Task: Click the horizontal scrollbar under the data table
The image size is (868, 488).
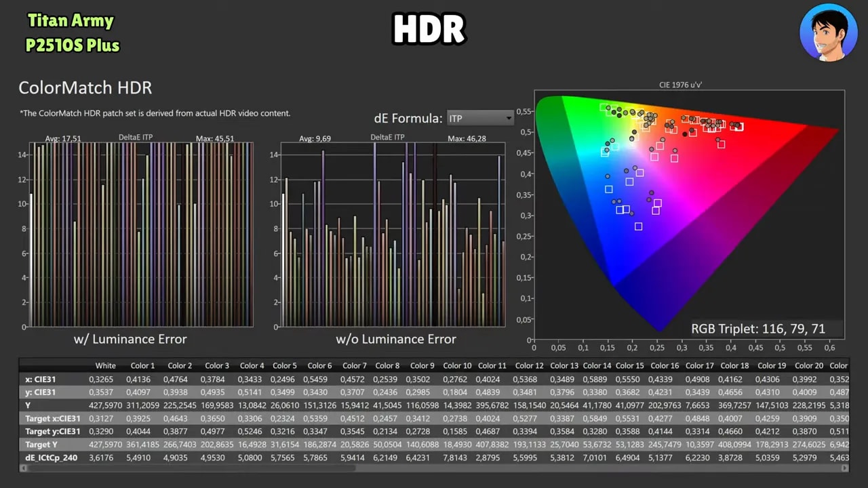Action: coord(434,468)
